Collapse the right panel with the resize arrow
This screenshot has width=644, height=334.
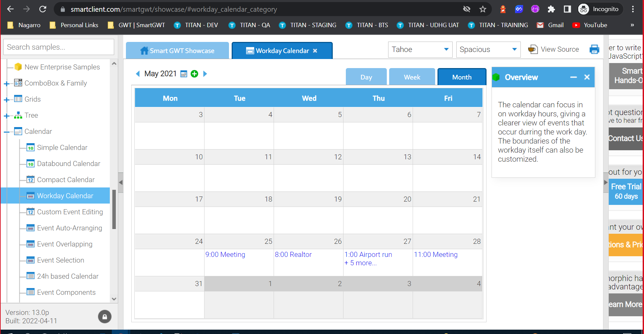tap(606, 182)
